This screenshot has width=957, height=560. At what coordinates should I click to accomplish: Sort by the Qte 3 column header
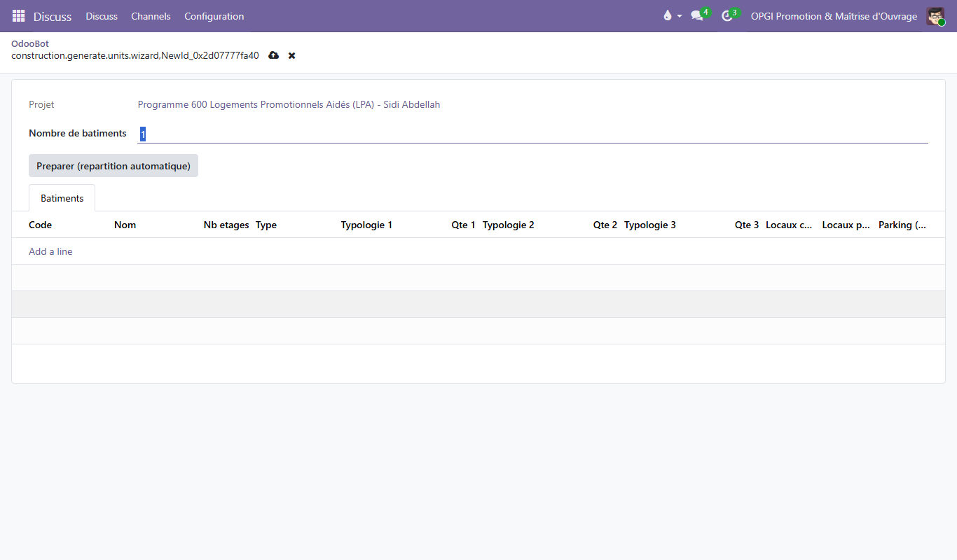tap(747, 225)
